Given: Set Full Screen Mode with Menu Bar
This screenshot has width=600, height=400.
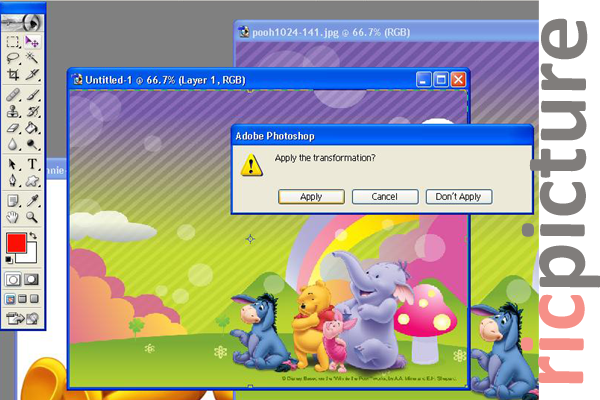Looking at the screenshot, I should pos(23,299).
